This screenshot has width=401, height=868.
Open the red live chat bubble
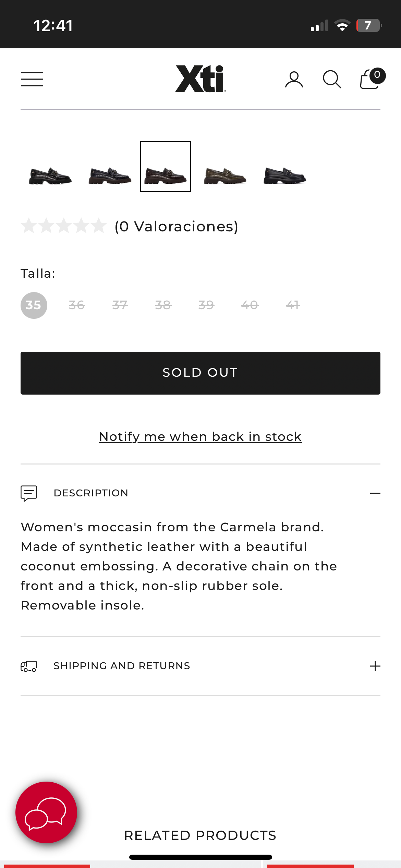click(46, 812)
